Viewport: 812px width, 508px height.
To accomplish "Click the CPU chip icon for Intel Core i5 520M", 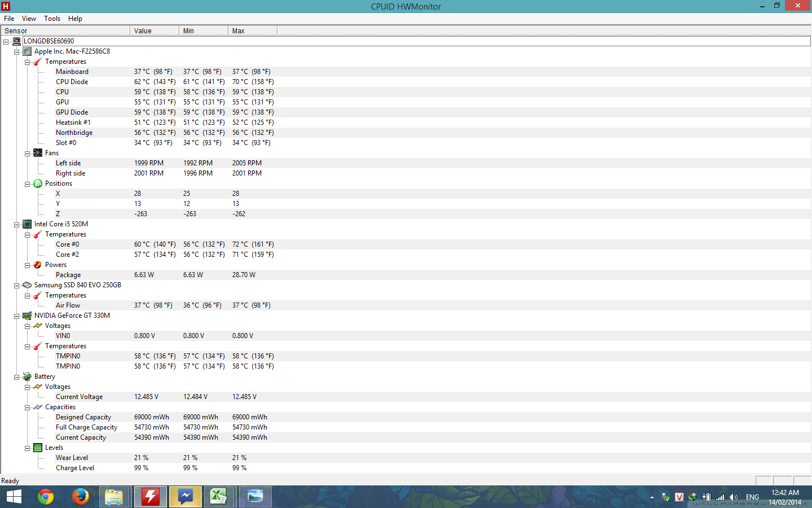I will click(x=27, y=224).
